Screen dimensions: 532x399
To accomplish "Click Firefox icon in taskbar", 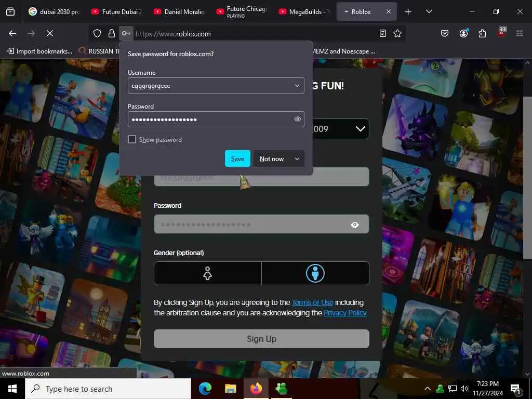I will [x=256, y=389].
